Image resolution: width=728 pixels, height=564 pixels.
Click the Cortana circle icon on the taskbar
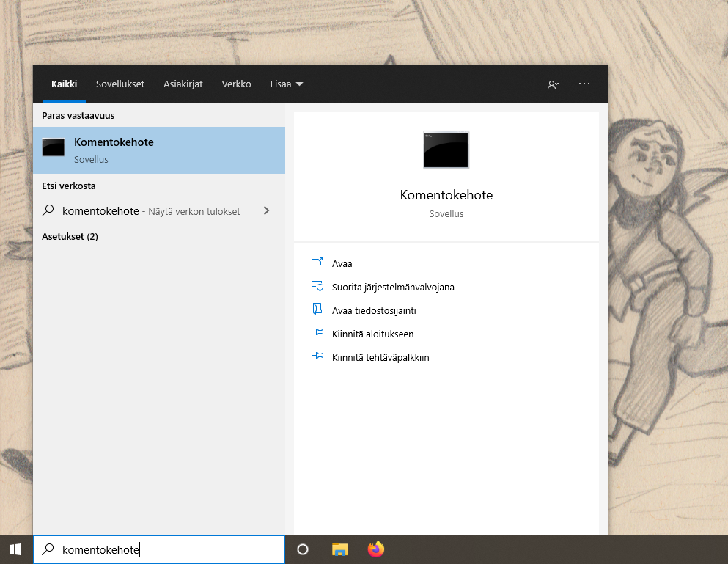point(303,549)
